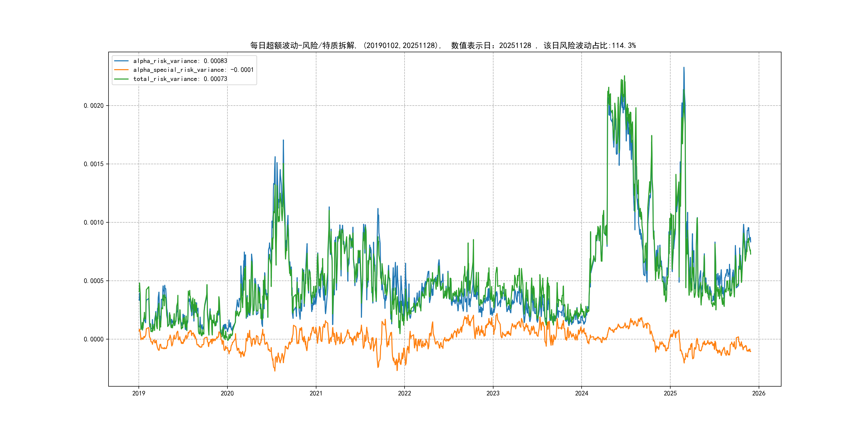868x434 pixels.
Task: Select the total_risk_variance legend label
Action: click(180, 79)
